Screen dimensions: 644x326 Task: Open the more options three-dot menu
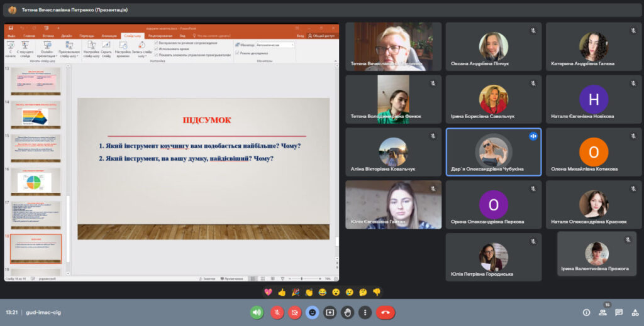coord(365,312)
